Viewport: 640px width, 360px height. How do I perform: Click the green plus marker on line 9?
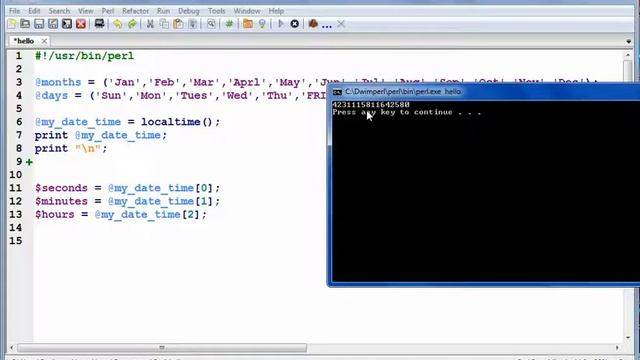coord(29,162)
